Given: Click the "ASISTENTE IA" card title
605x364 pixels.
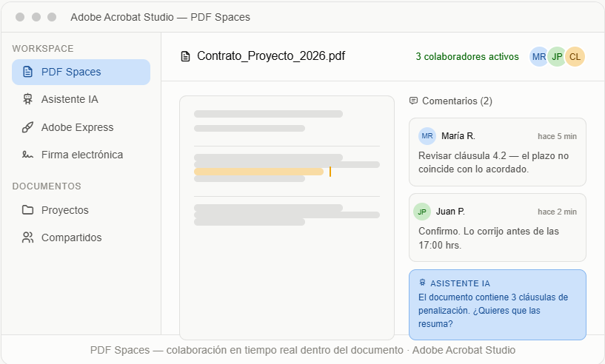Looking at the screenshot, I should point(461,283).
